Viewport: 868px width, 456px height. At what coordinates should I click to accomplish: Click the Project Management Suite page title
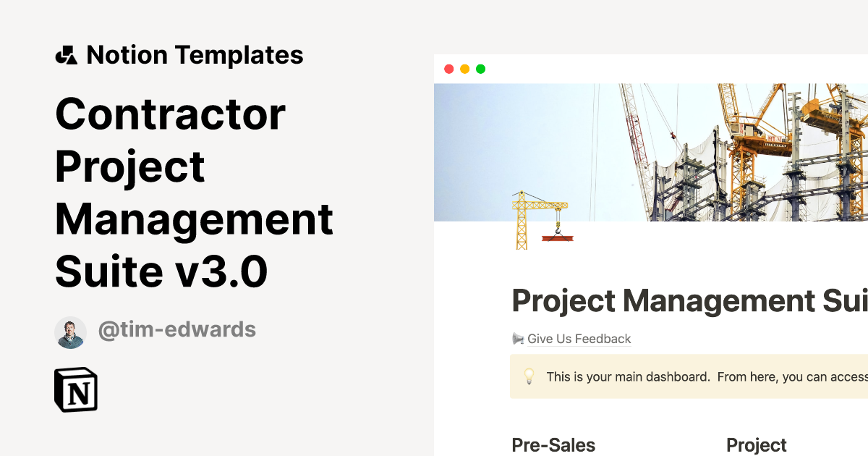[x=687, y=300]
